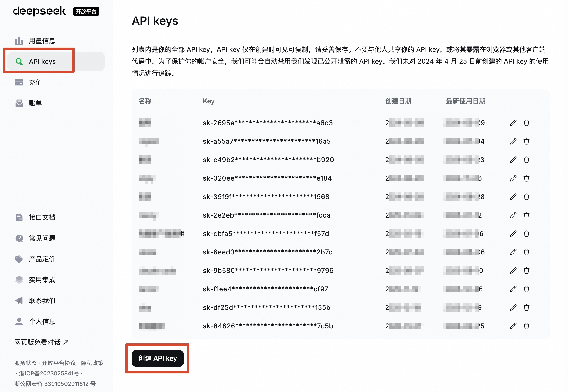Screen dimensions: 568x392
Task: Click pencil icon for sk-a55a7 key
Action: (x=513, y=141)
